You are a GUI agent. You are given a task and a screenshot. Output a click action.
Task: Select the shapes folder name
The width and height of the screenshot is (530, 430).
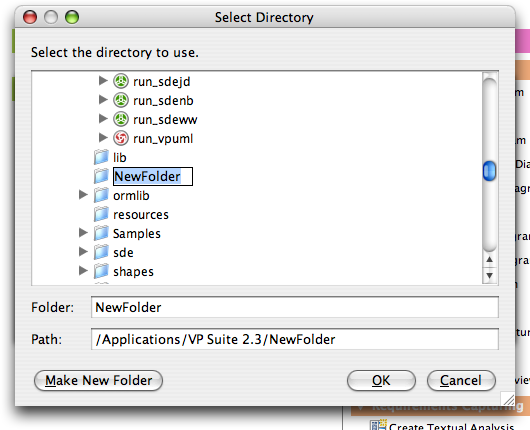tap(133, 272)
